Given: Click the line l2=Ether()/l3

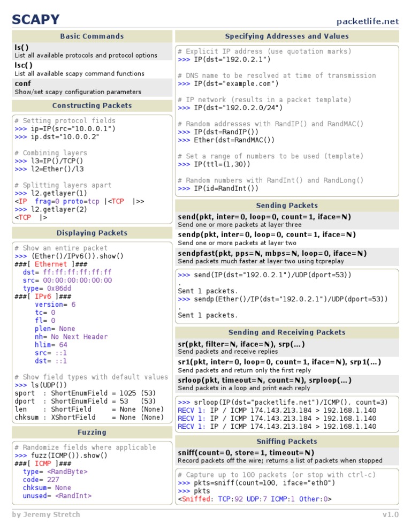Looking at the screenshot, I should [x=49, y=169].
